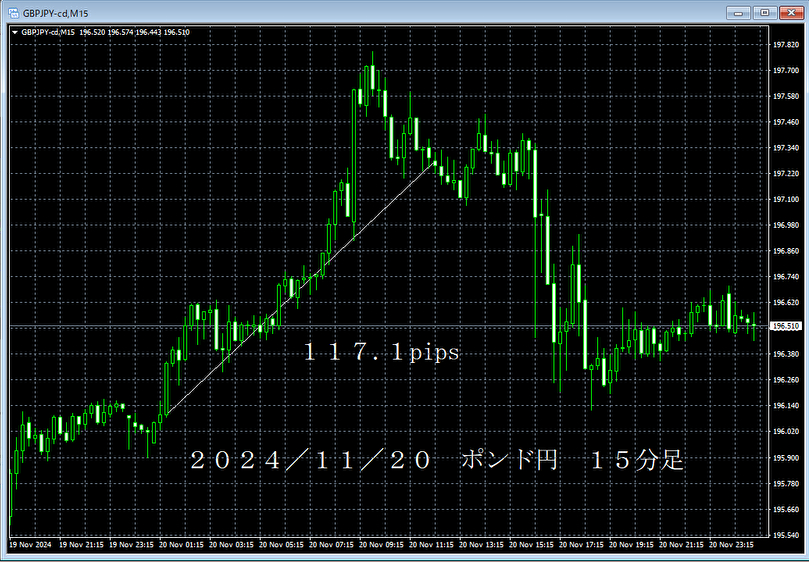Click the 20 Nov 21:15 time axis label
The height and width of the screenshot is (562, 809).
tap(682, 545)
